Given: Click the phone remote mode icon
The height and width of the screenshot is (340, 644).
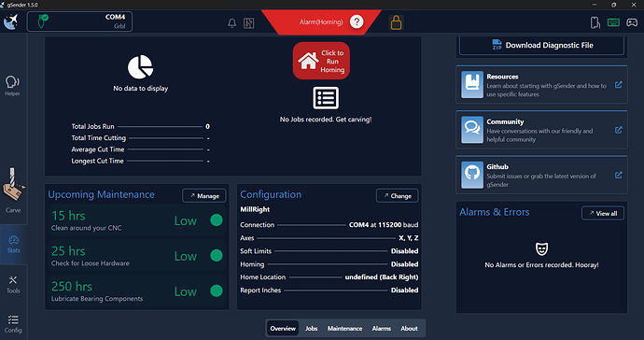Looking at the screenshot, I should tap(595, 22).
